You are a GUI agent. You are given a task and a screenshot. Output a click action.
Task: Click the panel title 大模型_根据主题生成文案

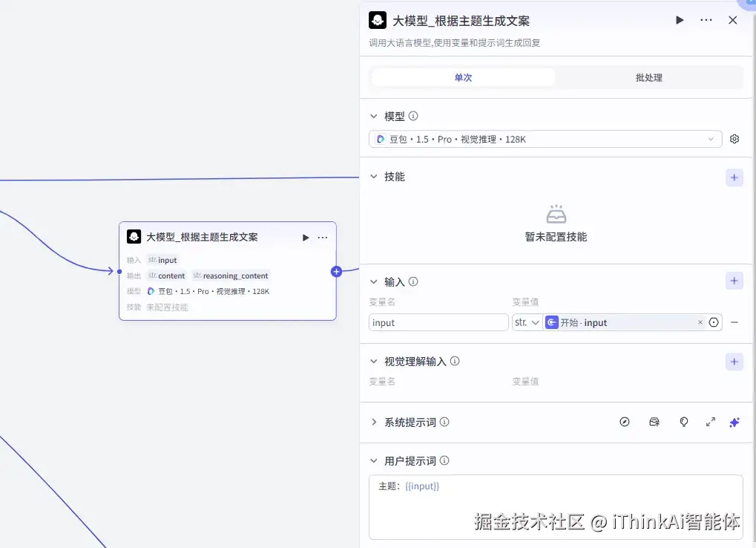point(461,21)
